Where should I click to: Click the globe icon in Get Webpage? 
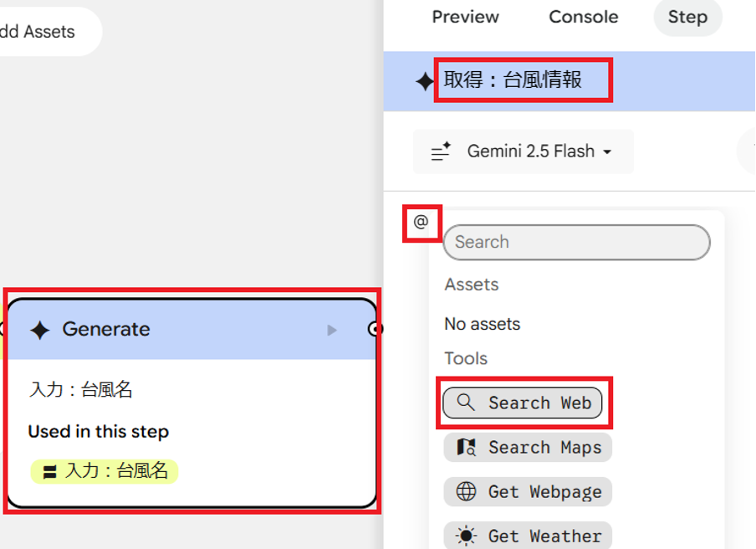[466, 491]
